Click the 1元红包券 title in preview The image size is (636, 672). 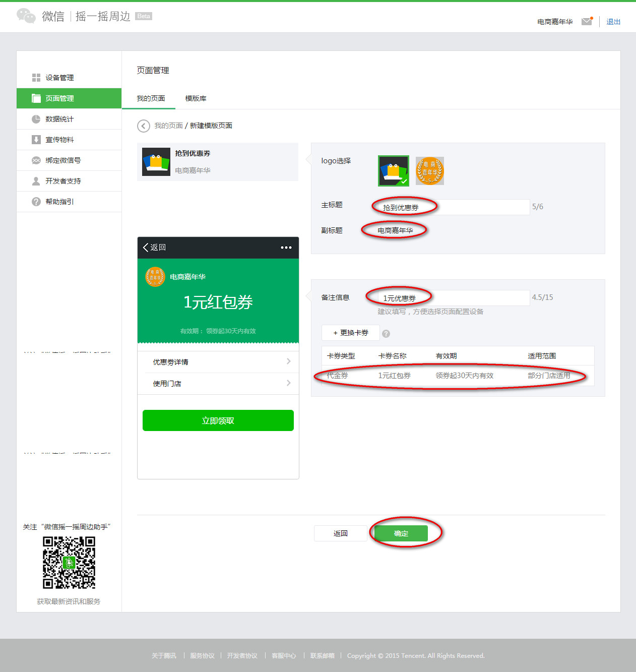[x=218, y=302]
